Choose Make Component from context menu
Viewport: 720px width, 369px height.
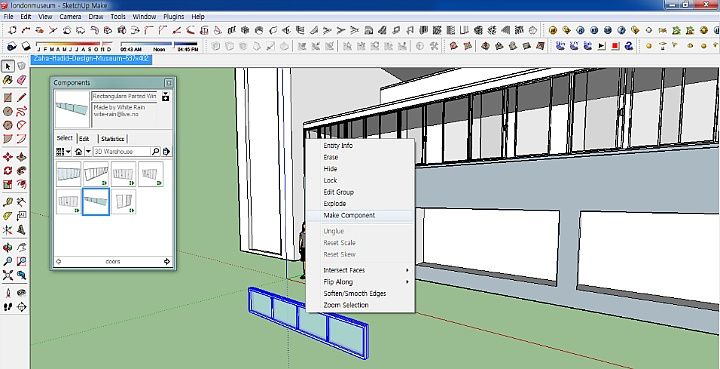(x=360, y=215)
